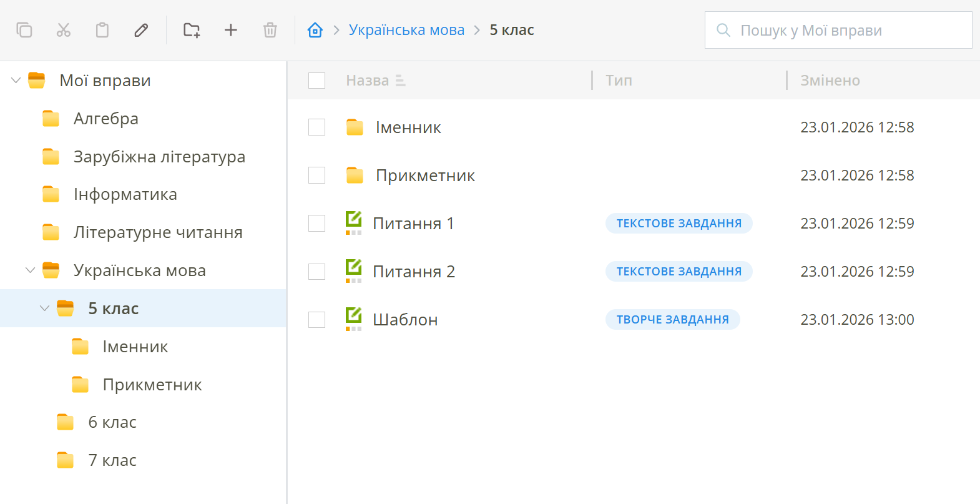This screenshot has height=504, width=980.
Task: Open the Шаблон exercise name
Action: tap(405, 320)
